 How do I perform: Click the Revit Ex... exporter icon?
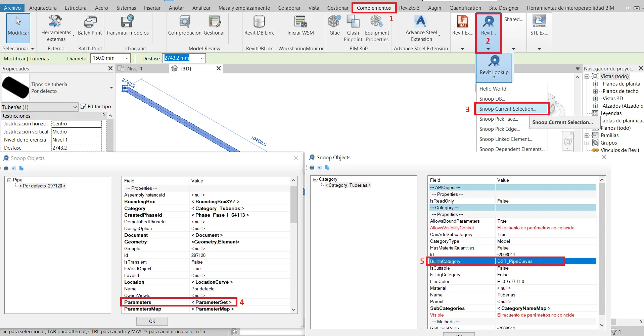click(463, 25)
